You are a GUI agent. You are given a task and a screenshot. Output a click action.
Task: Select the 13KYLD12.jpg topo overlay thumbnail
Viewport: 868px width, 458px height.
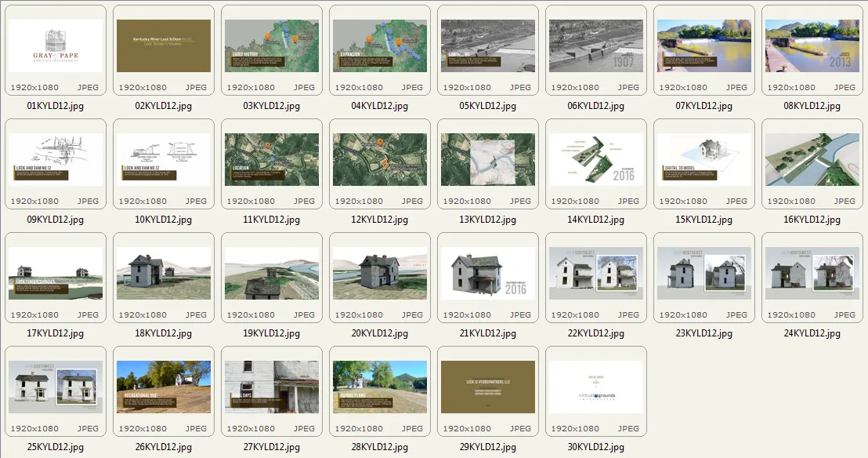tap(488, 160)
